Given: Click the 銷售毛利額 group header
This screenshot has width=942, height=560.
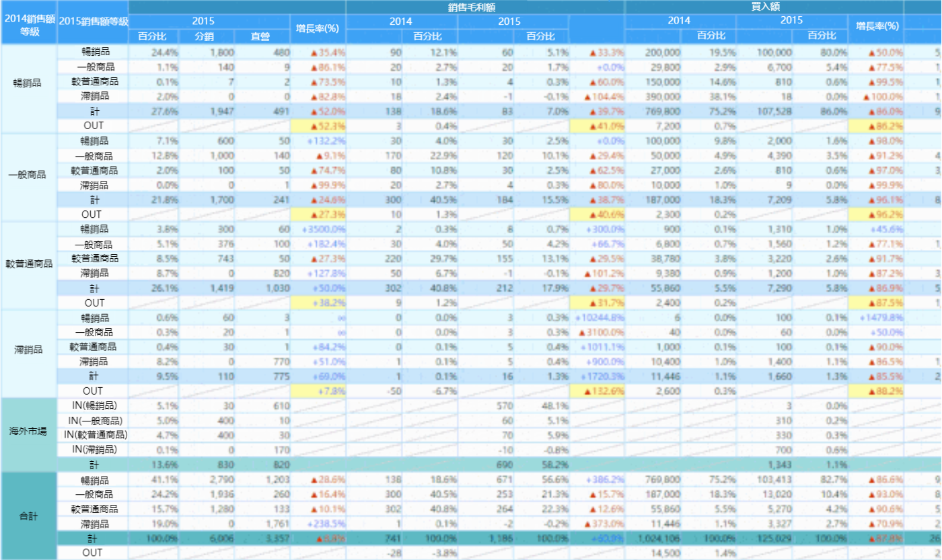Looking at the screenshot, I should [485, 7].
